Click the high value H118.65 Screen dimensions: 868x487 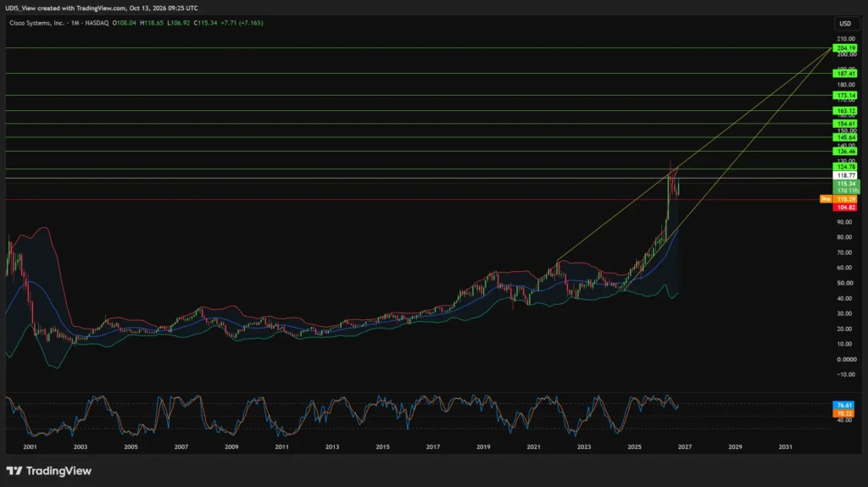[152, 23]
